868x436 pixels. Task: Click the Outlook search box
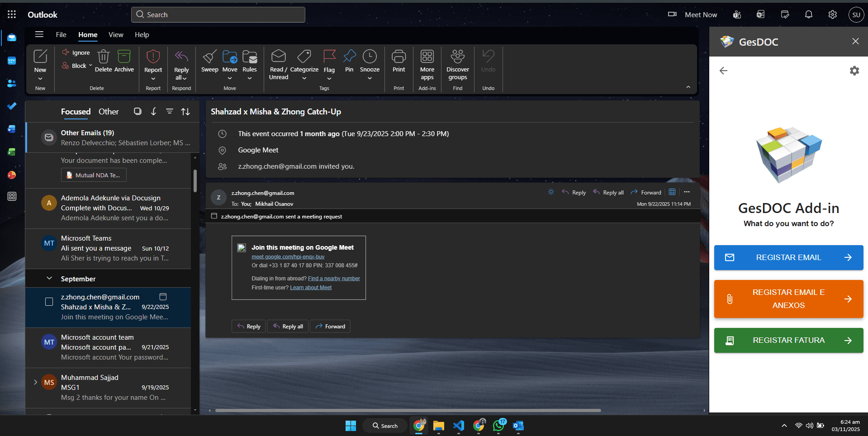[218, 14]
